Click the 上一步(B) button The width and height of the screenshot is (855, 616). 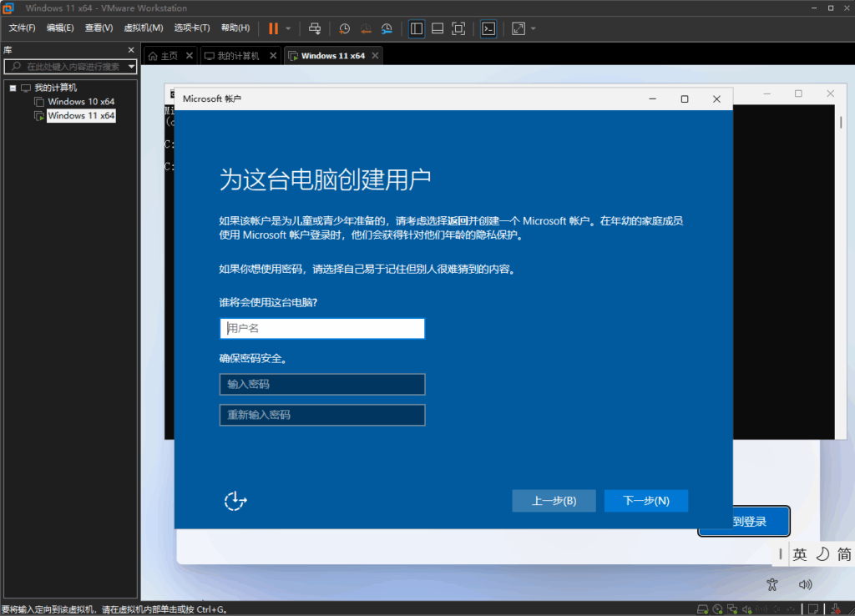(x=554, y=501)
